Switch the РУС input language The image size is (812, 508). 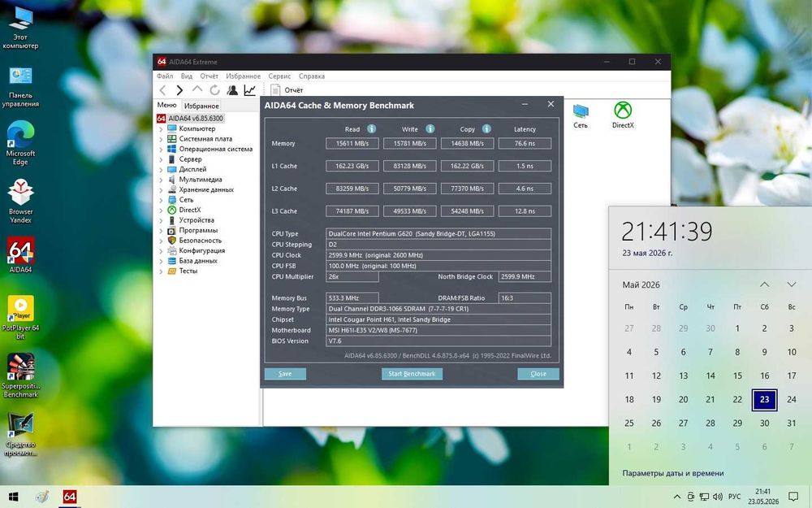click(734, 497)
